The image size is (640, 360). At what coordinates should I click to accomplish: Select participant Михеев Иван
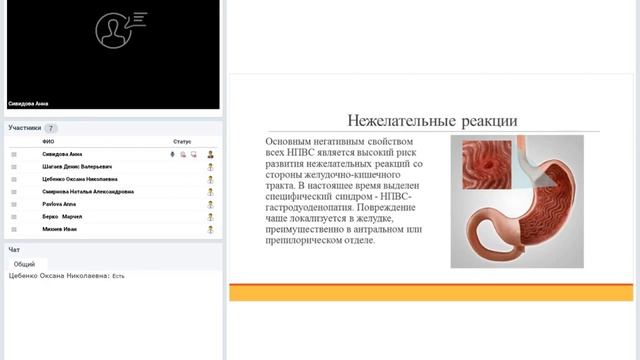[60, 229]
